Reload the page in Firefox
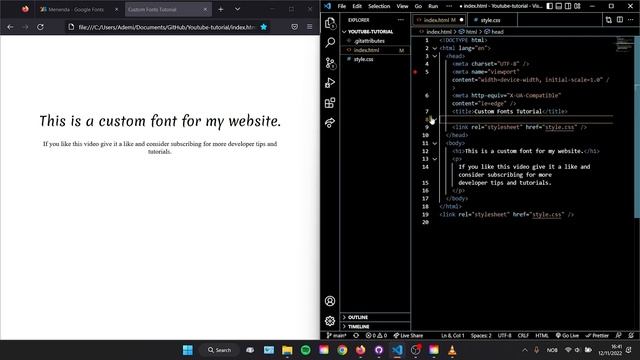 point(40,27)
